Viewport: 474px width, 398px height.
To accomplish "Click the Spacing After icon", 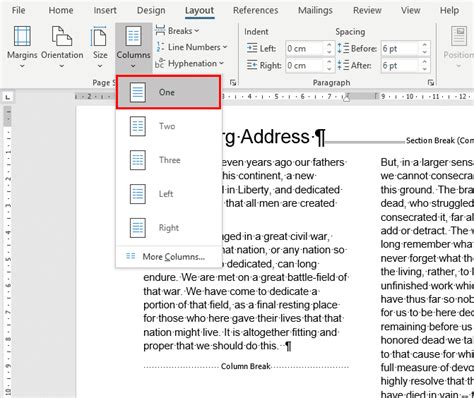I will (x=343, y=65).
